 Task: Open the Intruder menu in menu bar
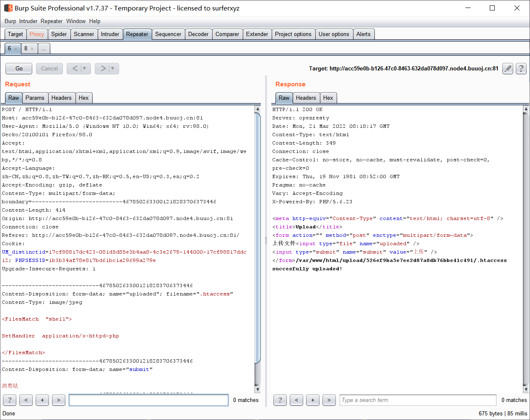point(28,21)
